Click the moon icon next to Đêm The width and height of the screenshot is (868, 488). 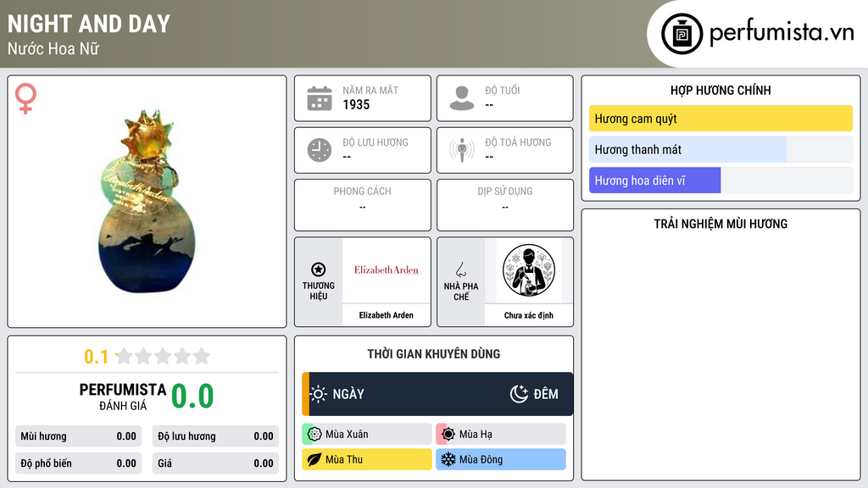pyautogui.click(x=519, y=394)
